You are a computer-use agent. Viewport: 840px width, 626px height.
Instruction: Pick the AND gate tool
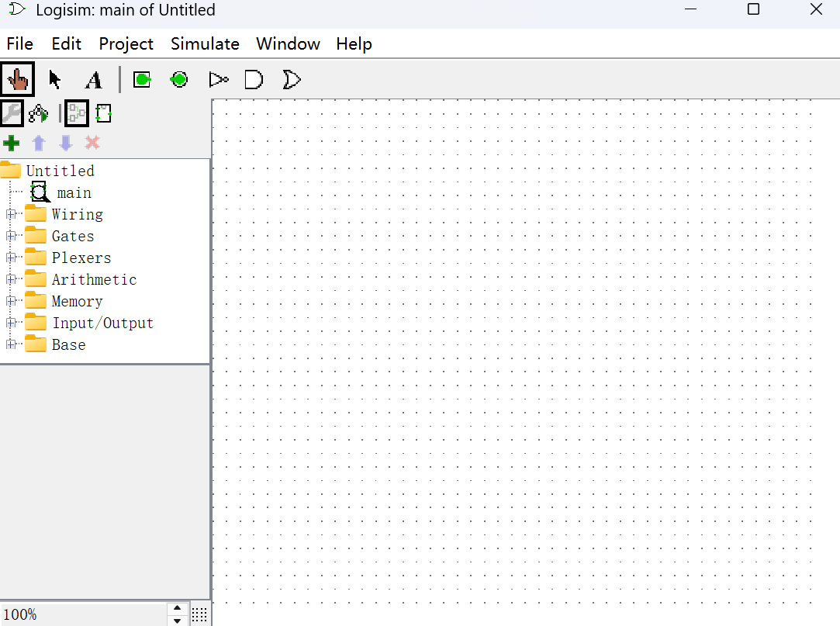tap(254, 79)
